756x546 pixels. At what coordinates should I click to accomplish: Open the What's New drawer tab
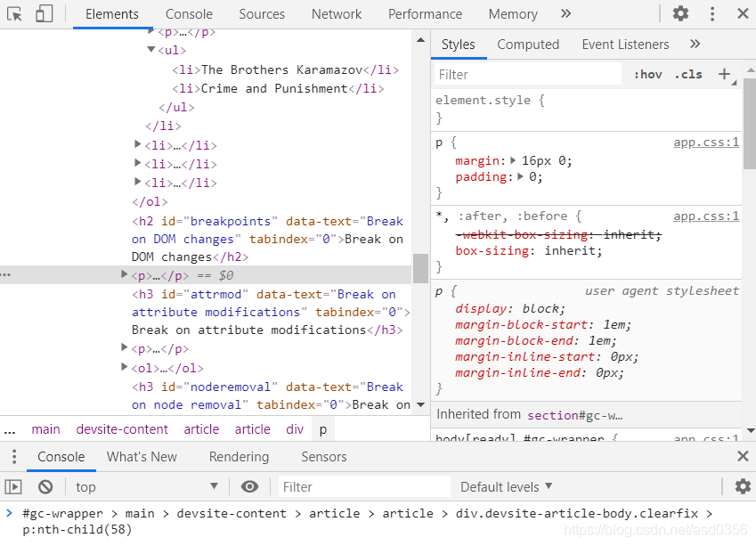142,457
